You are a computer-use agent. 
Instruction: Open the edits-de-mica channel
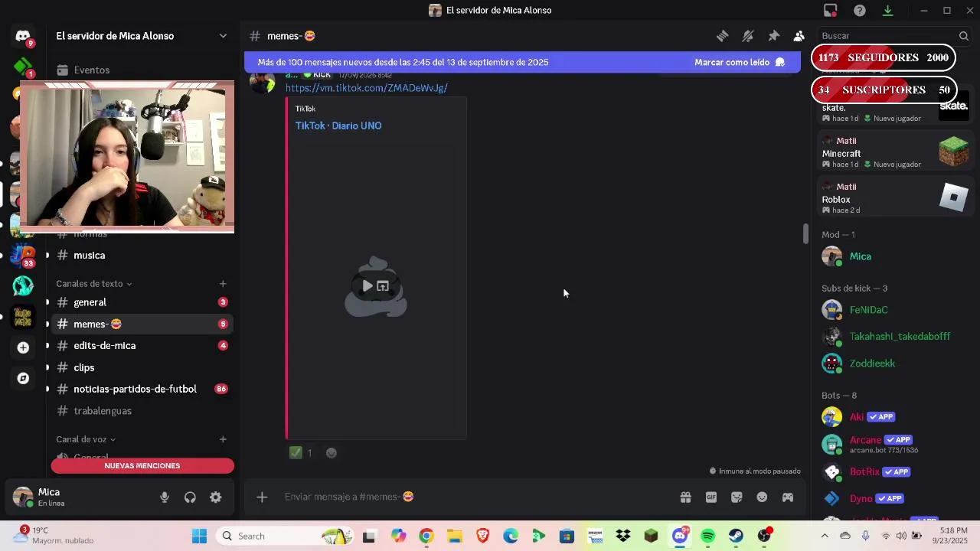[x=141, y=346]
